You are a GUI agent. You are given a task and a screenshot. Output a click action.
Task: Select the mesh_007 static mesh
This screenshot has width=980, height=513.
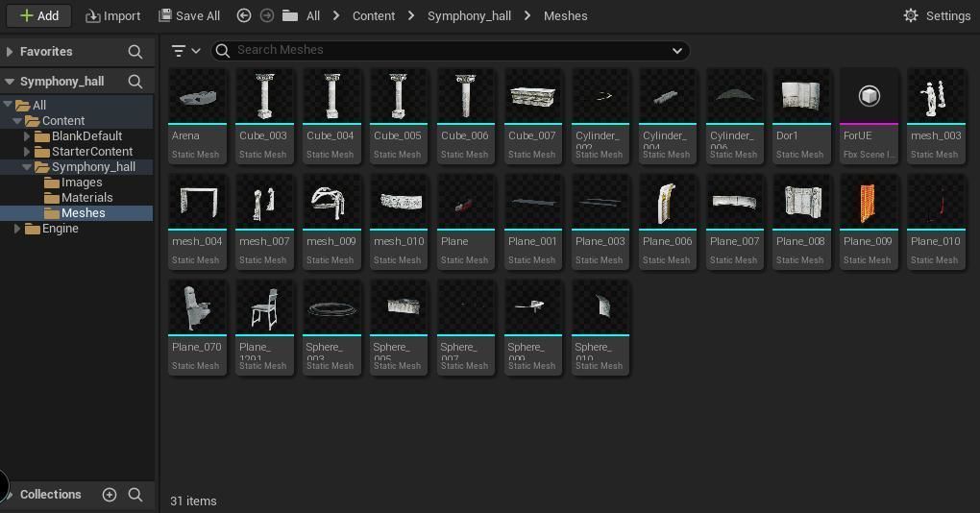click(x=265, y=222)
